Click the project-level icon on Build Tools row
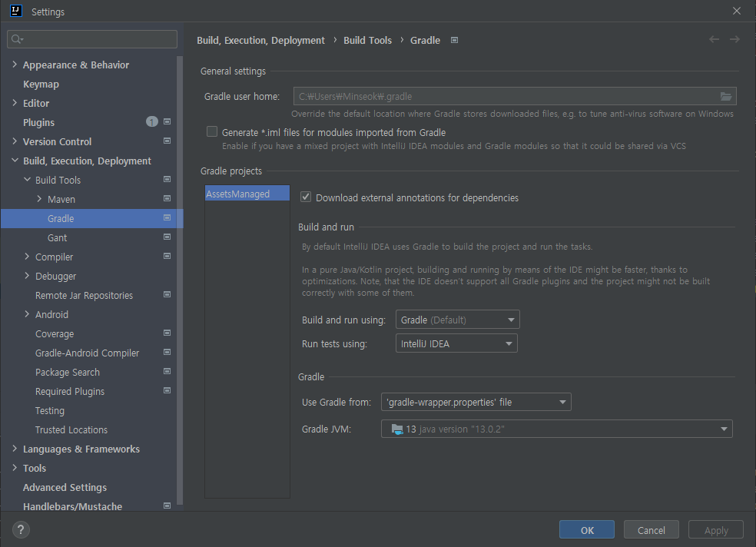The image size is (756, 547). [167, 179]
